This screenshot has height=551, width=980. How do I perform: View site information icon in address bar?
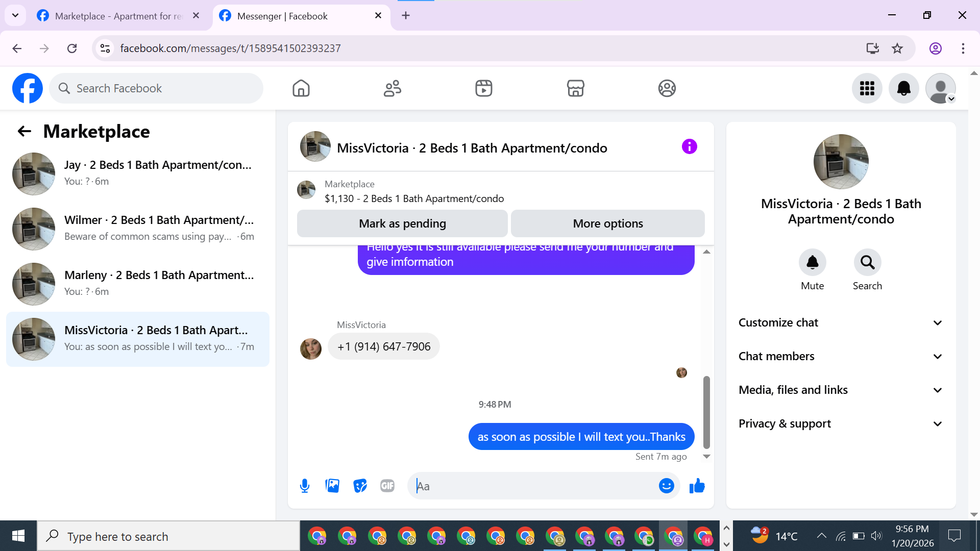point(105,48)
